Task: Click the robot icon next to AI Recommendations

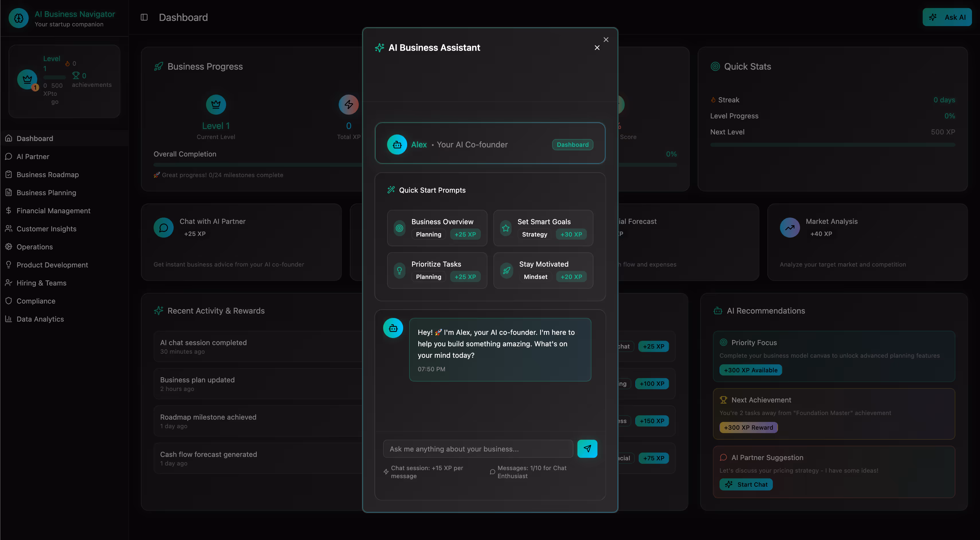Action: (718, 311)
